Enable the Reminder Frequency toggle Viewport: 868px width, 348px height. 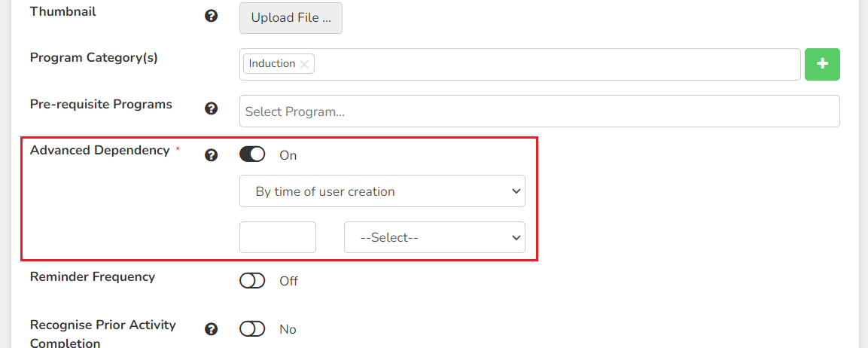point(252,281)
